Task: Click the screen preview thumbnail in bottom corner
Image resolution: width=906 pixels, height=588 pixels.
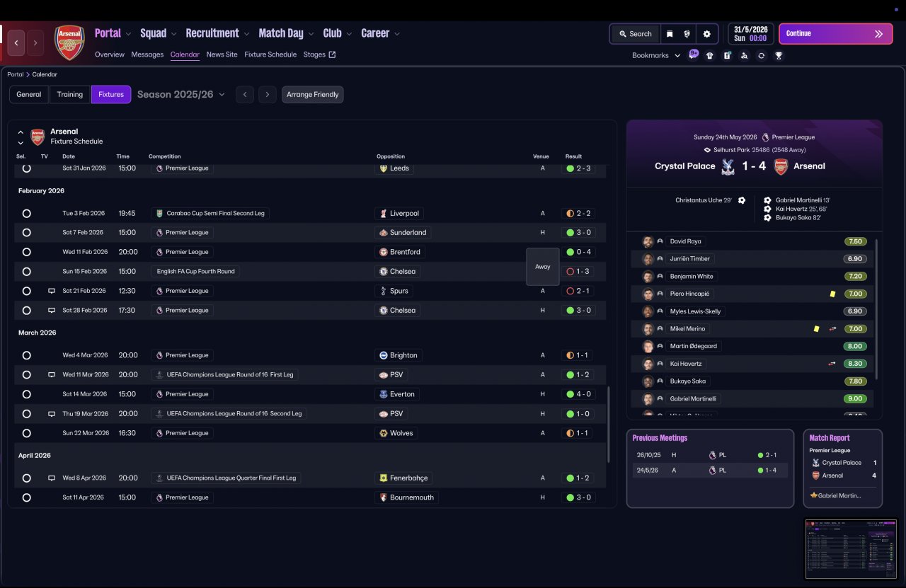Action: click(851, 549)
